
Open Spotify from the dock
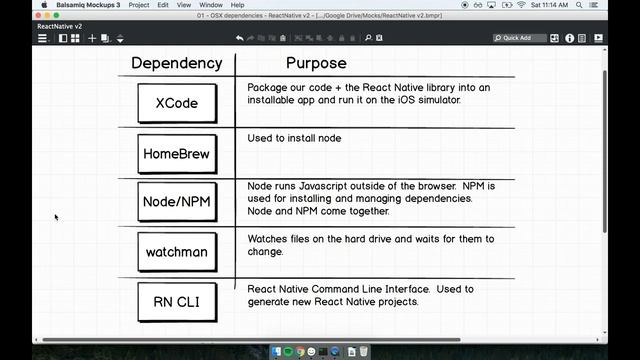point(288,351)
